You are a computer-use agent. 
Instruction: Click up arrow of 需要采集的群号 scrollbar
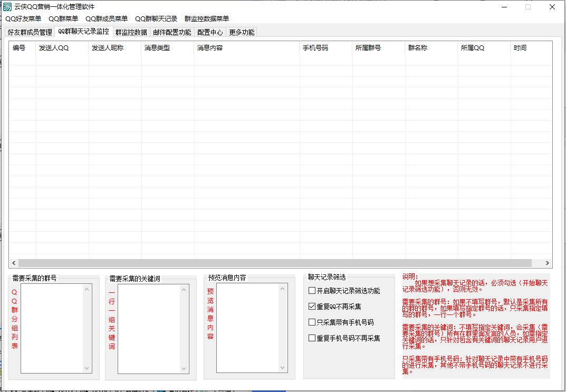click(87, 289)
